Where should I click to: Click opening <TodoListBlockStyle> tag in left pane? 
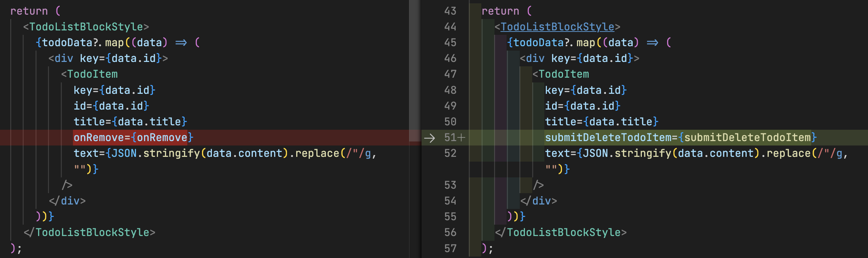point(86,27)
